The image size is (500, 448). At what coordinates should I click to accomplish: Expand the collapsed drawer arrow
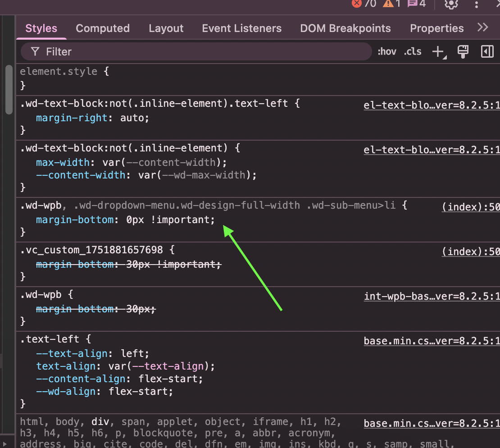click(x=5, y=443)
